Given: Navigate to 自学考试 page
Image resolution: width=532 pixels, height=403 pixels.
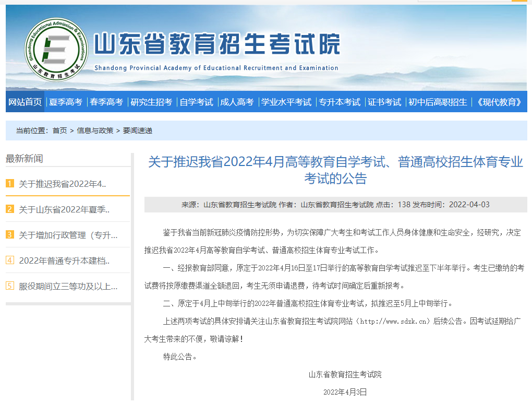Looking at the screenshot, I should point(197,102).
